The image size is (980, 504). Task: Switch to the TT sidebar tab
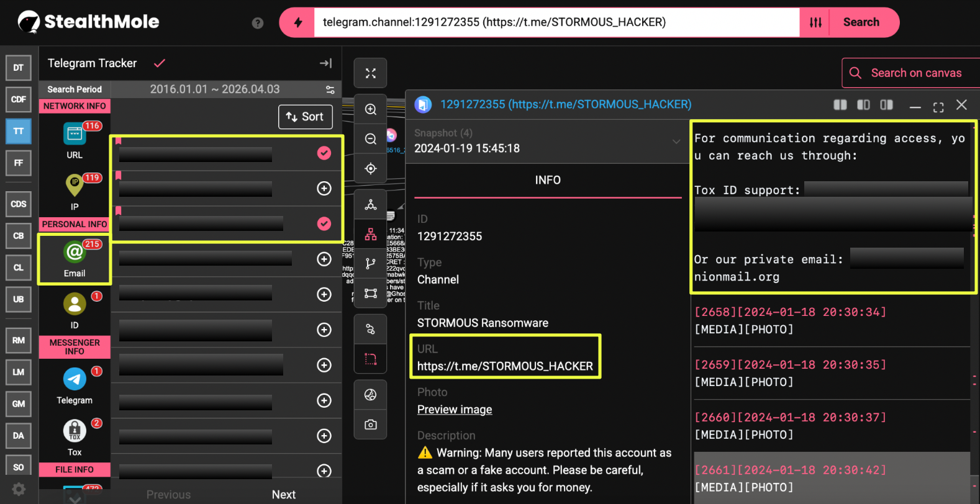19,131
